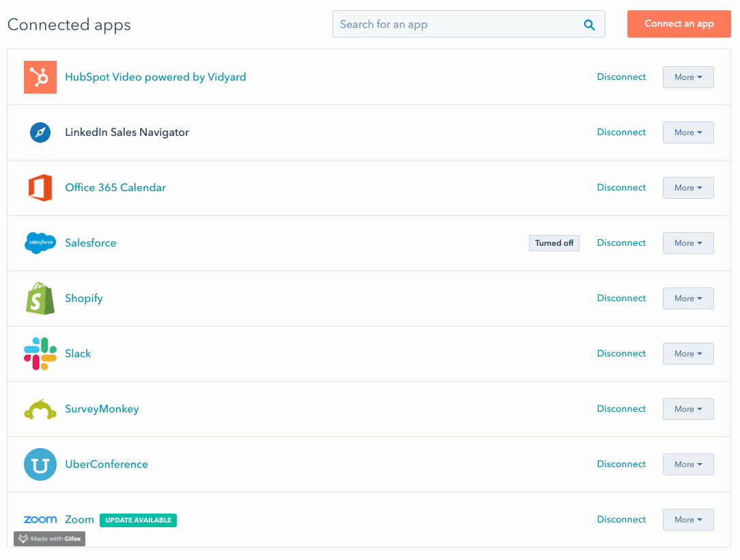
Task: Click the LinkedIn Sales Navigator compass icon
Action: click(x=40, y=132)
